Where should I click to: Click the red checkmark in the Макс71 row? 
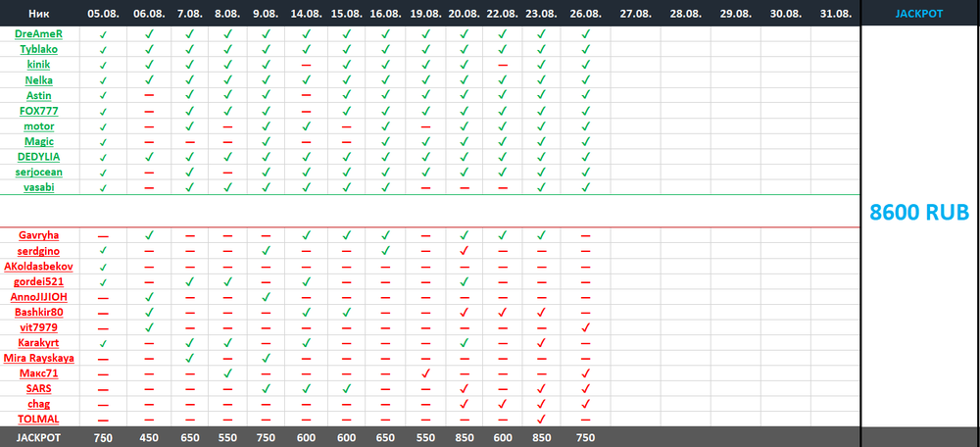(x=426, y=373)
